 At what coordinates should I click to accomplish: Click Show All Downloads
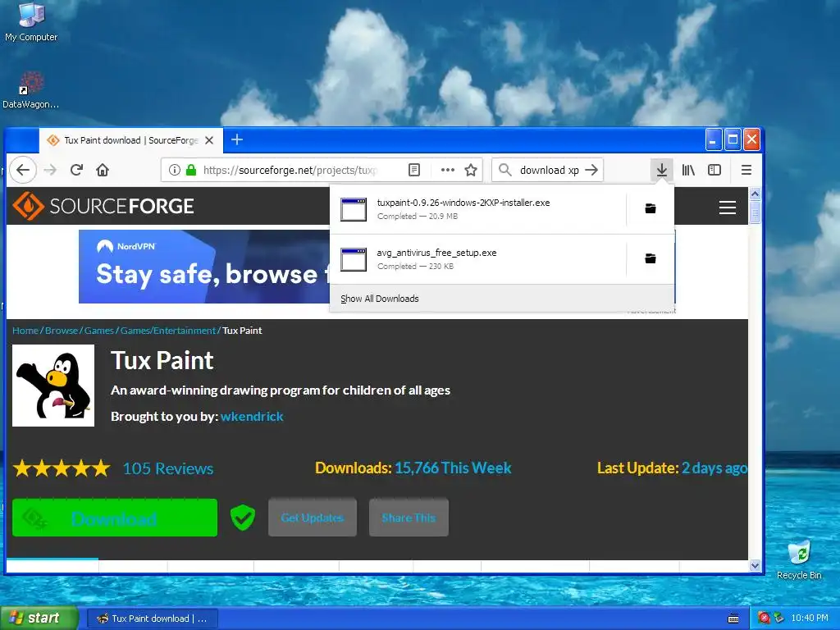380,299
